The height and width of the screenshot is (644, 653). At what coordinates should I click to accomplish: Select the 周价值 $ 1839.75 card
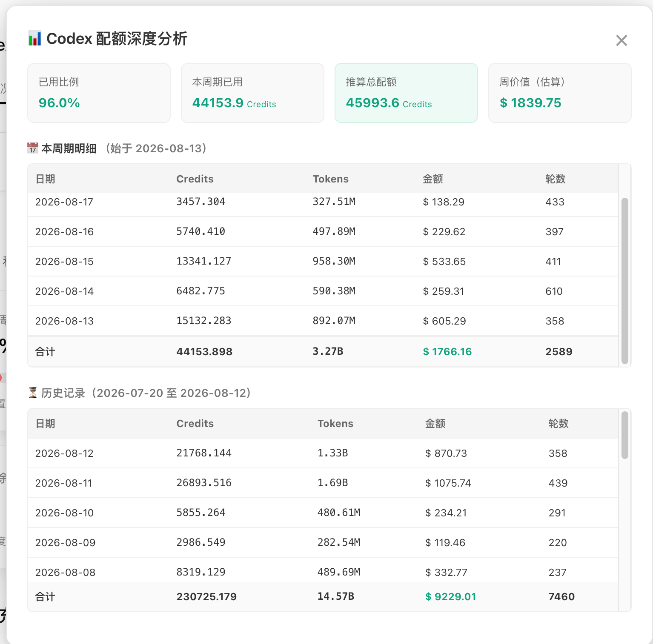pyautogui.click(x=560, y=93)
